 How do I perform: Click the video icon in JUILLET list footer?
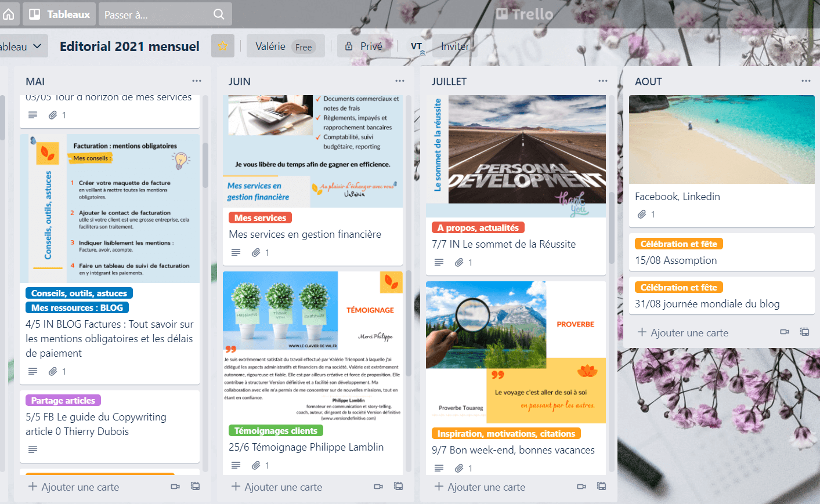point(581,487)
